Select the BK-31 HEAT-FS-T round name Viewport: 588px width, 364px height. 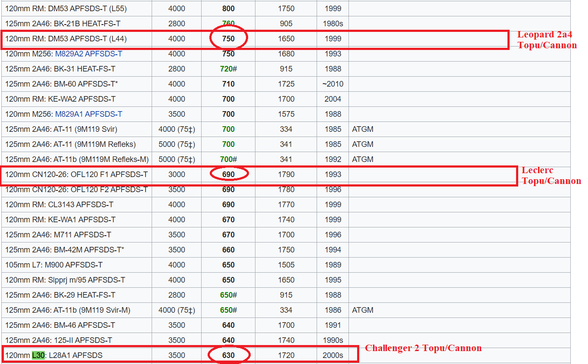pos(84,69)
